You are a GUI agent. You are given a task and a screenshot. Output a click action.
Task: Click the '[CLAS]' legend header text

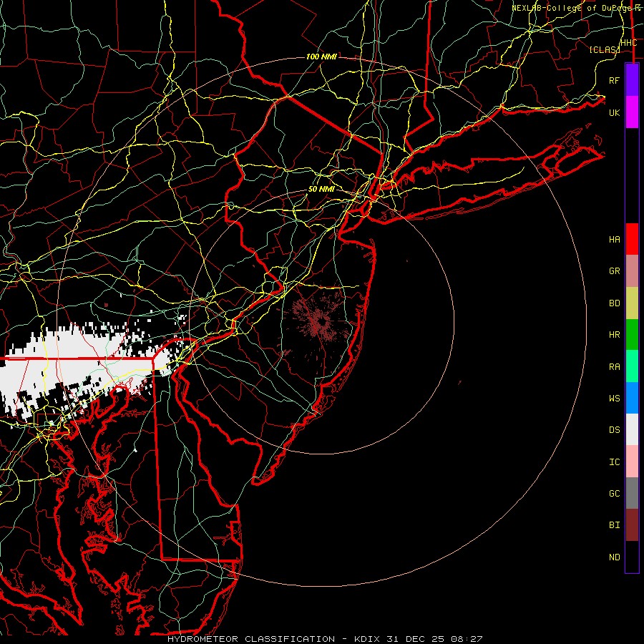pyautogui.click(x=605, y=49)
